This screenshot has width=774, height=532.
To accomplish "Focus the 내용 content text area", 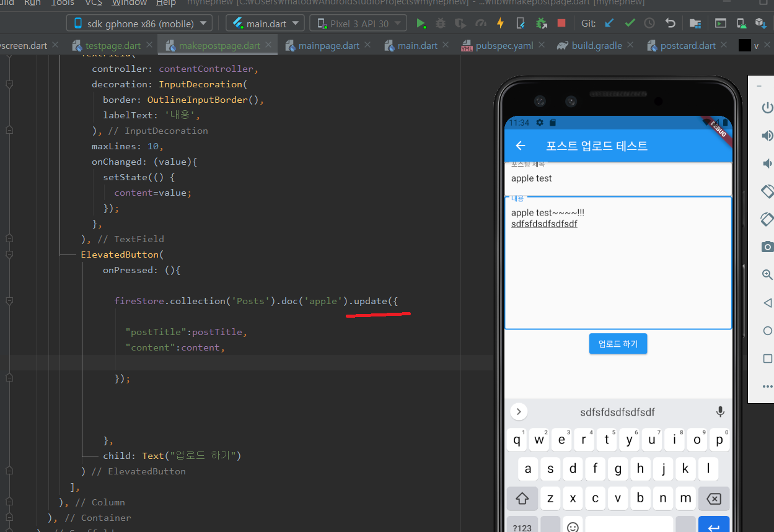I will point(618,263).
